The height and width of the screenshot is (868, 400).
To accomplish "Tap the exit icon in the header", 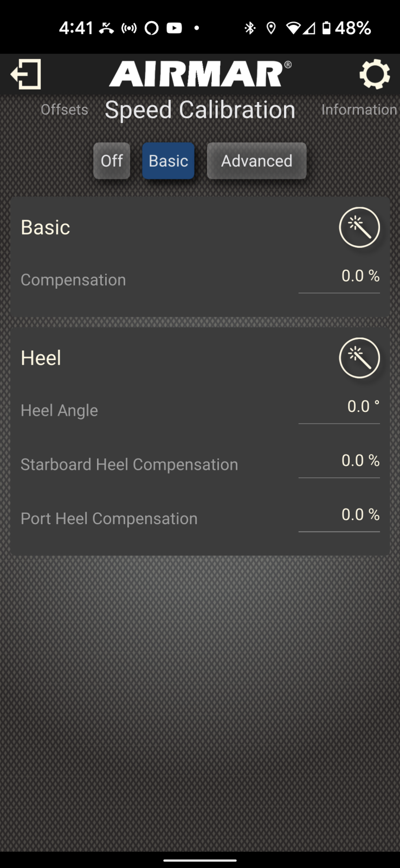I will [x=25, y=74].
